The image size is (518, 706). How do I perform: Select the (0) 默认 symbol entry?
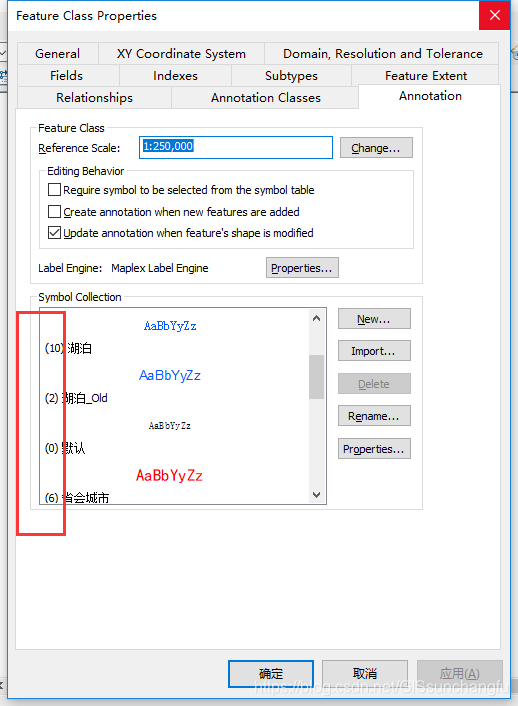65,448
